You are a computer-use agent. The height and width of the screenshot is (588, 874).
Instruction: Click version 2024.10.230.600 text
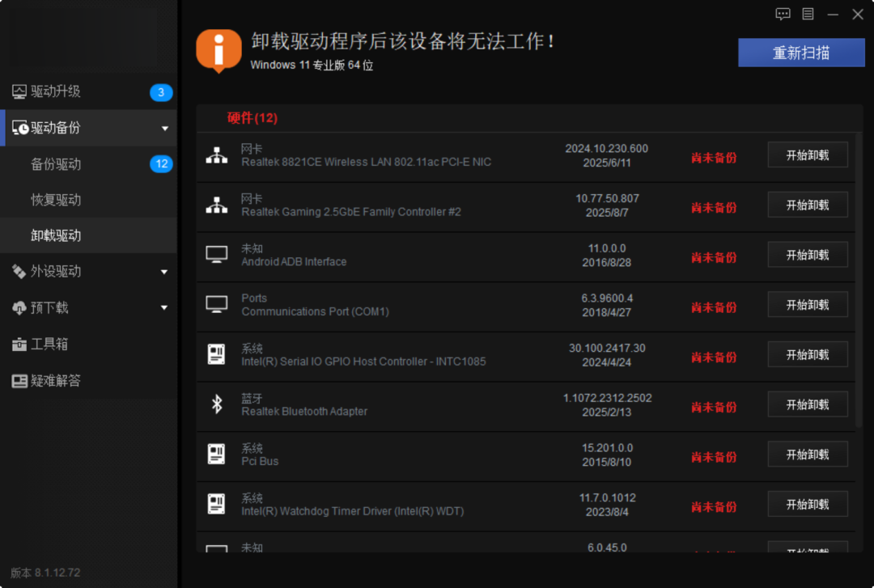pyautogui.click(x=606, y=148)
